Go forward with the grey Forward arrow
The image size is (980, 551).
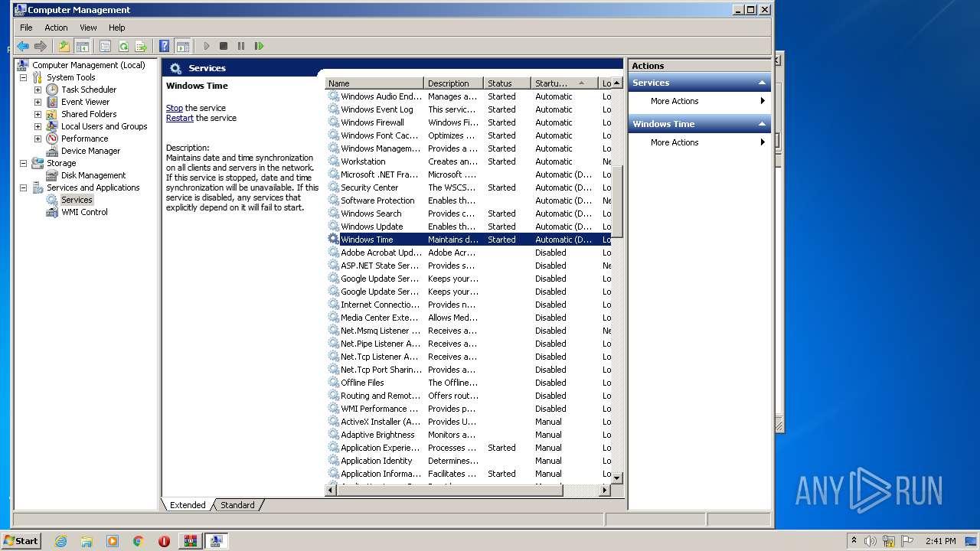click(41, 46)
